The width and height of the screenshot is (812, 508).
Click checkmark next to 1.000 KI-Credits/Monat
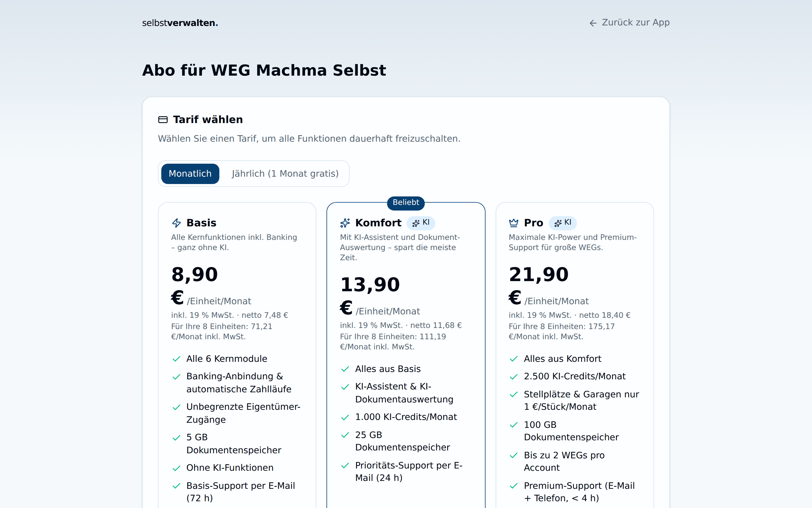[x=345, y=418]
